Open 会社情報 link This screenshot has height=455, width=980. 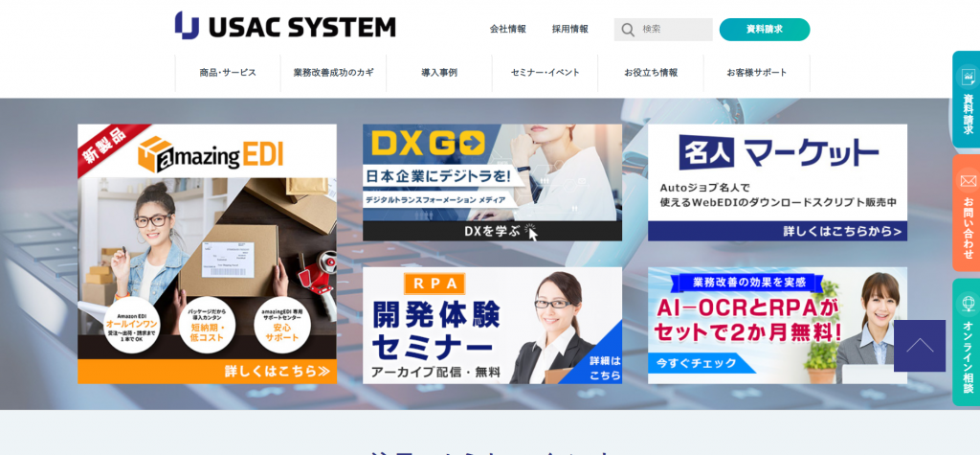[x=508, y=29]
